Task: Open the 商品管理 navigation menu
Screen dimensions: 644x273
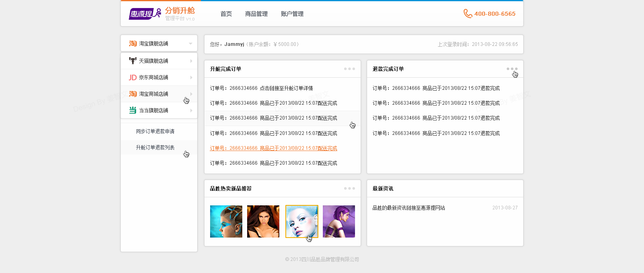Action: [256, 14]
